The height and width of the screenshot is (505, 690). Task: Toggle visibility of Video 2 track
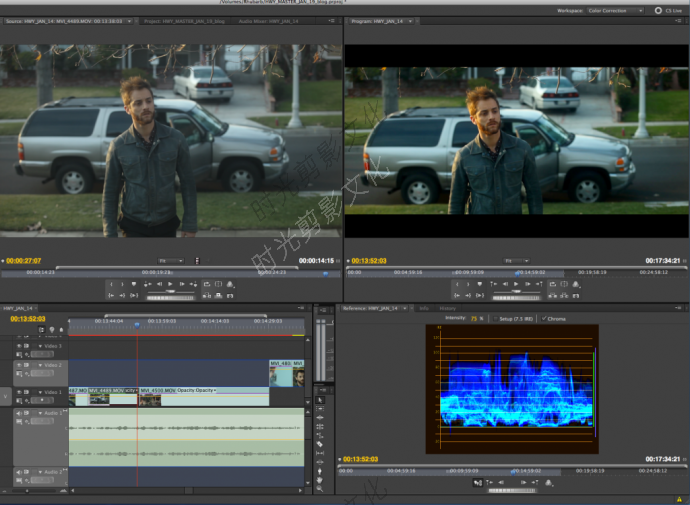19,365
